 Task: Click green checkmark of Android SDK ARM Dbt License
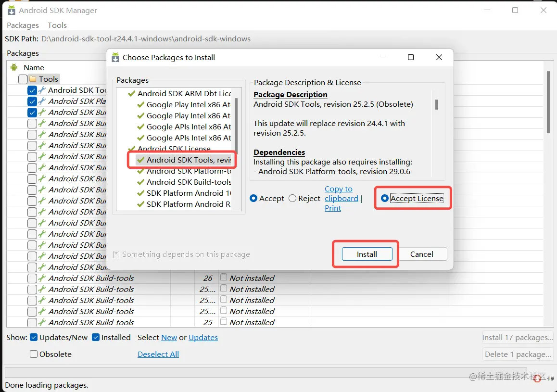point(132,93)
